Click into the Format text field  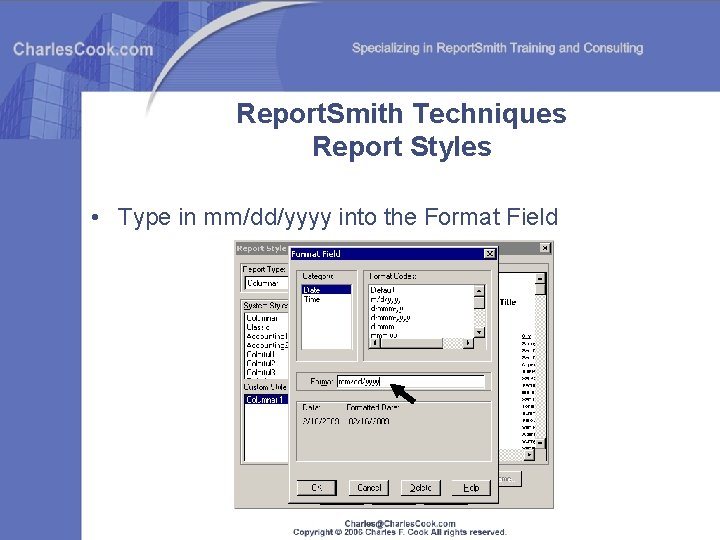(x=411, y=382)
